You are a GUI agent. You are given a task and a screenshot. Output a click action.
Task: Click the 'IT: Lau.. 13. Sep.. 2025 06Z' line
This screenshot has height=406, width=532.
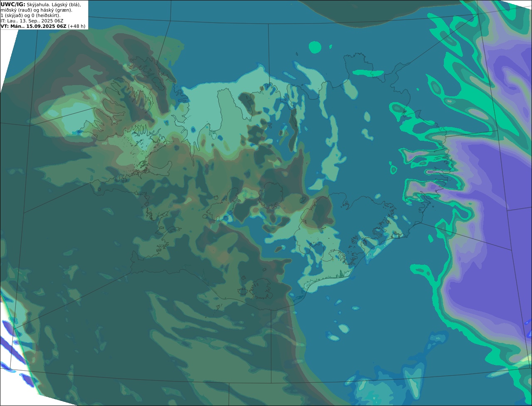32,21
